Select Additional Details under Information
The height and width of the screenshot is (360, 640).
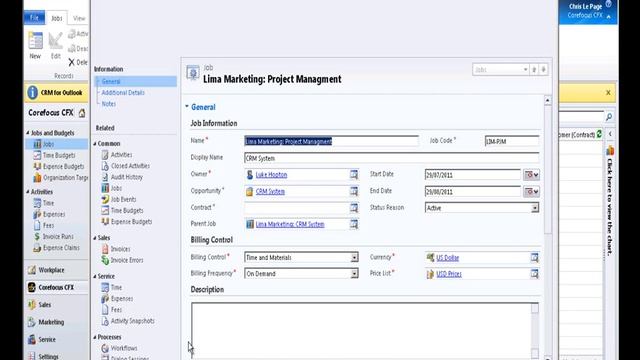pos(123,93)
